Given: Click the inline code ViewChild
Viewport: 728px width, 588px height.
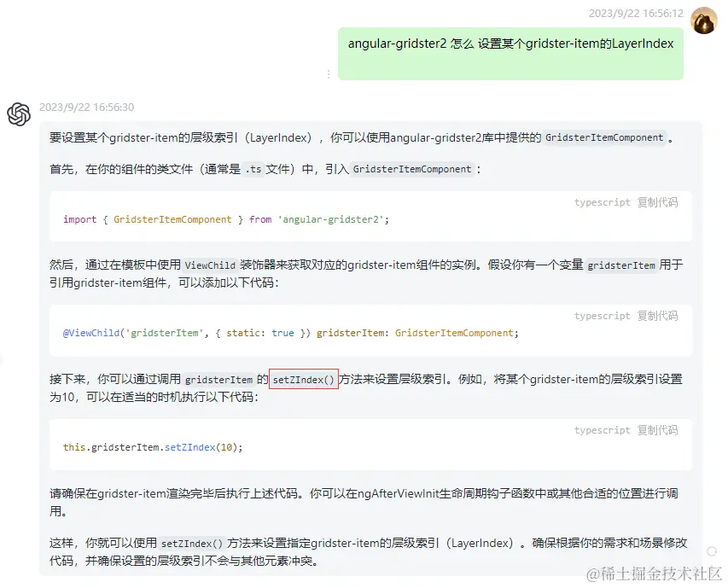Looking at the screenshot, I should pos(210,265).
